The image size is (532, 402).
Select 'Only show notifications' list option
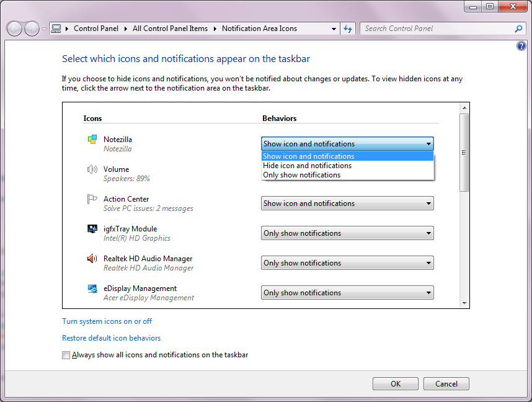coord(347,175)
